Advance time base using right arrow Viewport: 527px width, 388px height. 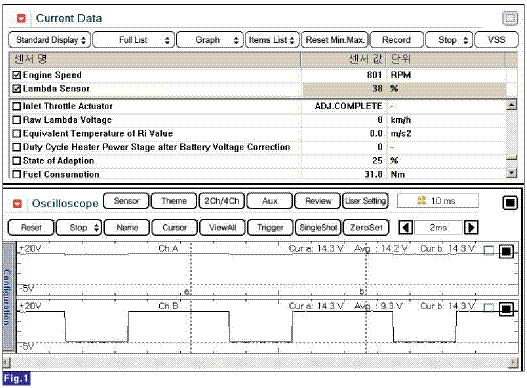click(x=471, y=228)
